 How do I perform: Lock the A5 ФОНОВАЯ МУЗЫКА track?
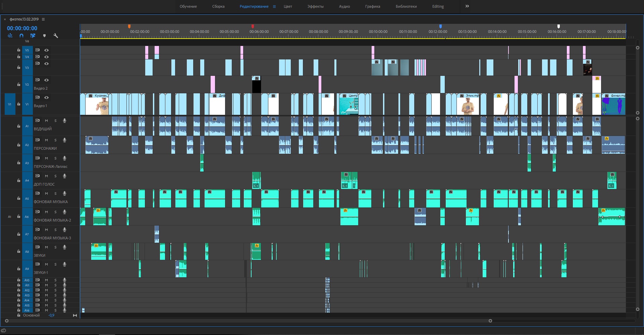click(x=19, y=198)
